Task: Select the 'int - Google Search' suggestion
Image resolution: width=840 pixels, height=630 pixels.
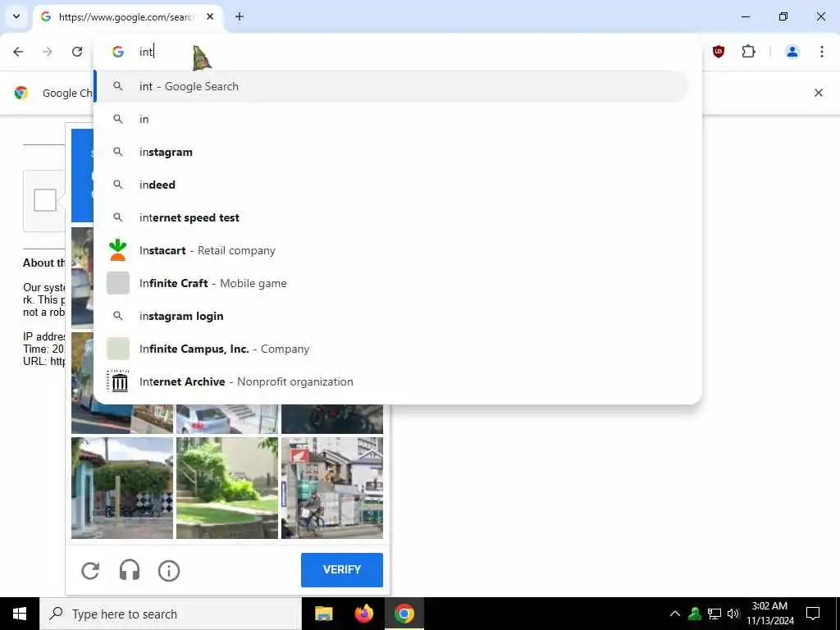Action: point(391,86)
